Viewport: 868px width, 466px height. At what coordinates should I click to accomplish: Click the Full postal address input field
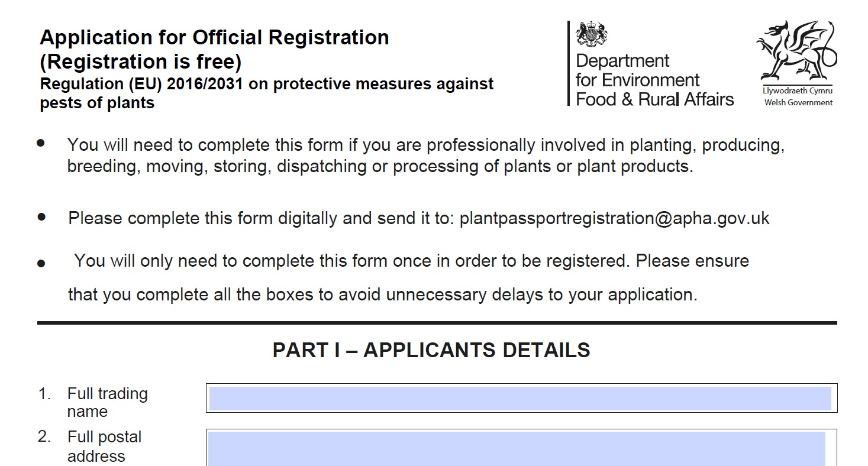coord(517,448)
